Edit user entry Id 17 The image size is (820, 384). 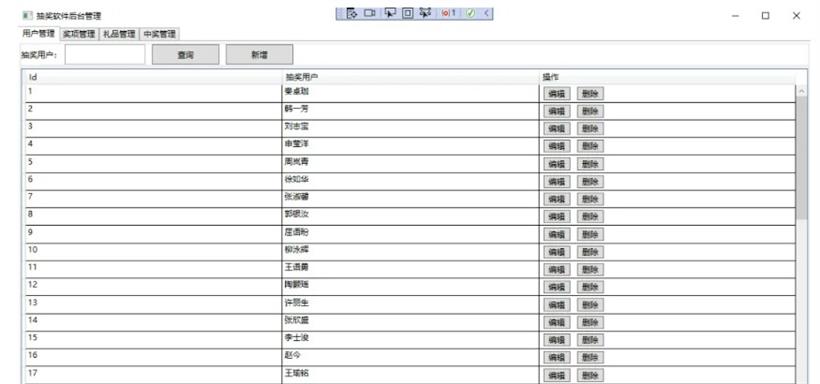(x=557, y=376)
